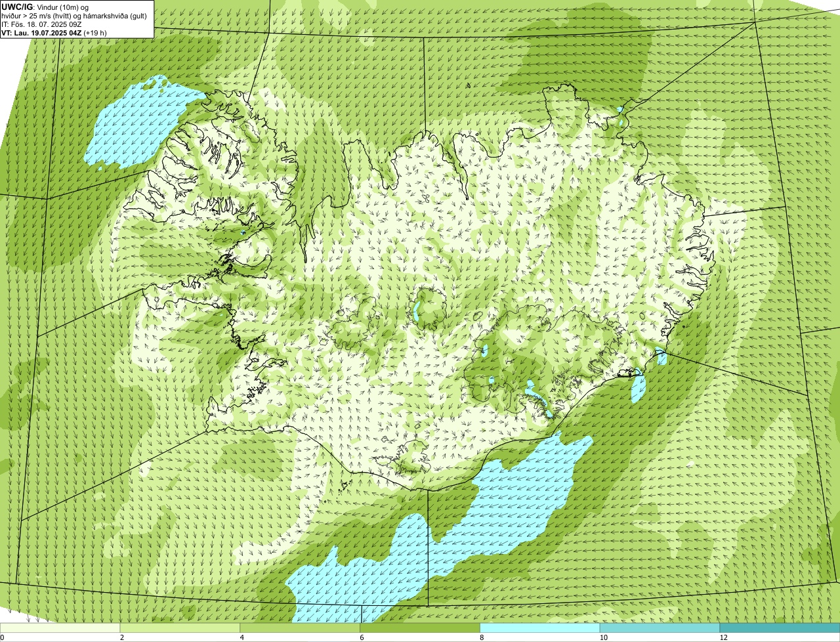Click the circular glacier outline in central Iceland
840x642 pixels.
coord(429,307)
